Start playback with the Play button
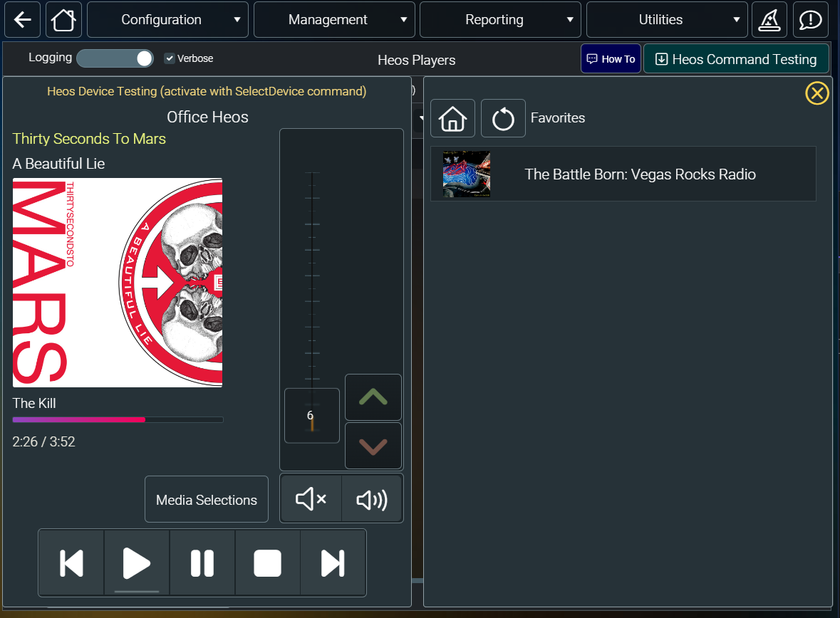The height and width of the screenshot is (618, 840). [x=137, y=563]
